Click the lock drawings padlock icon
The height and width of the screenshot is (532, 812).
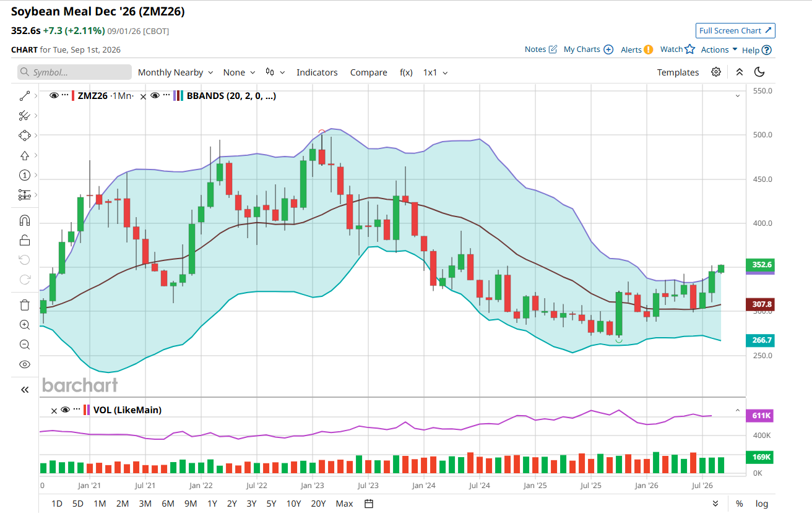pos(25,241)
